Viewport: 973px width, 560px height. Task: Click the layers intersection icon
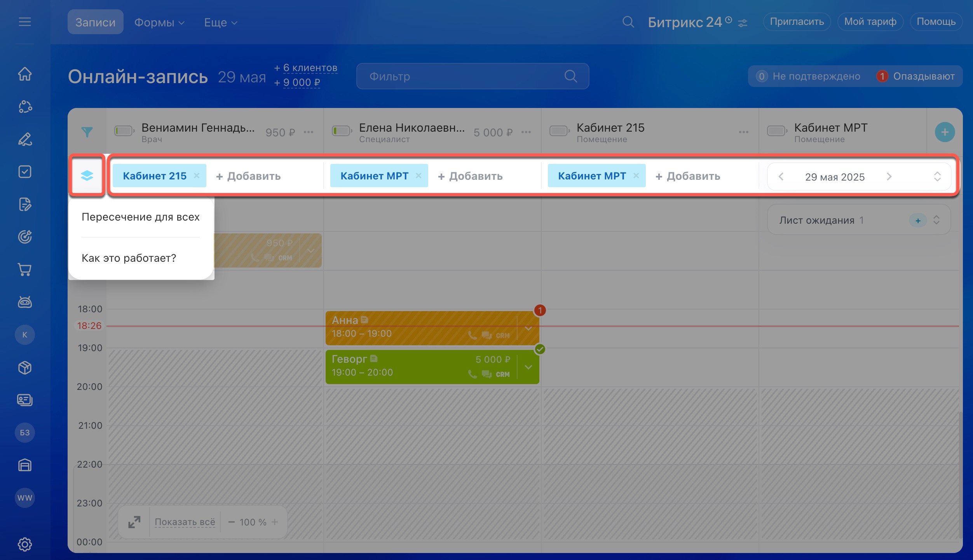point(87,176)
